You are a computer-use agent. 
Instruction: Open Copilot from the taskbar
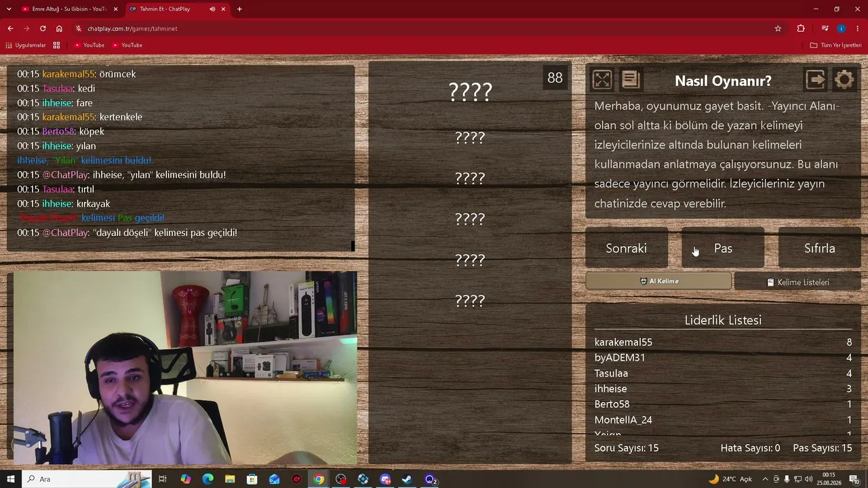(185, 479)
